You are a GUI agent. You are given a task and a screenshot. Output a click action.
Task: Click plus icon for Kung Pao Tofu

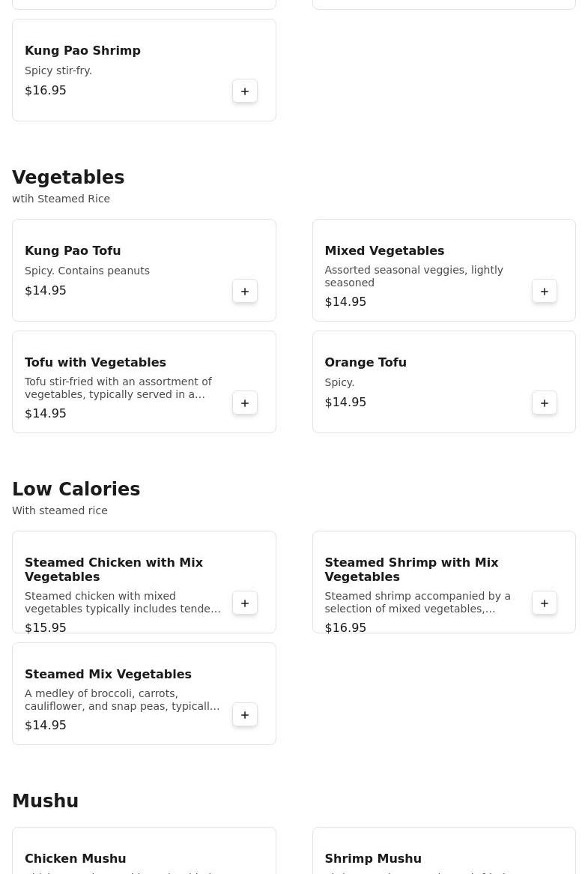tap(245, 291)
